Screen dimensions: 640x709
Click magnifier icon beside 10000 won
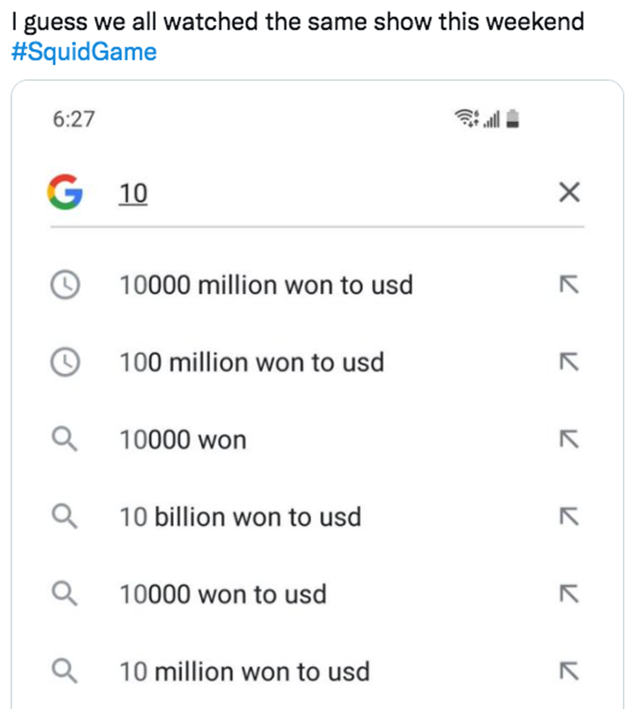[65, 440]
